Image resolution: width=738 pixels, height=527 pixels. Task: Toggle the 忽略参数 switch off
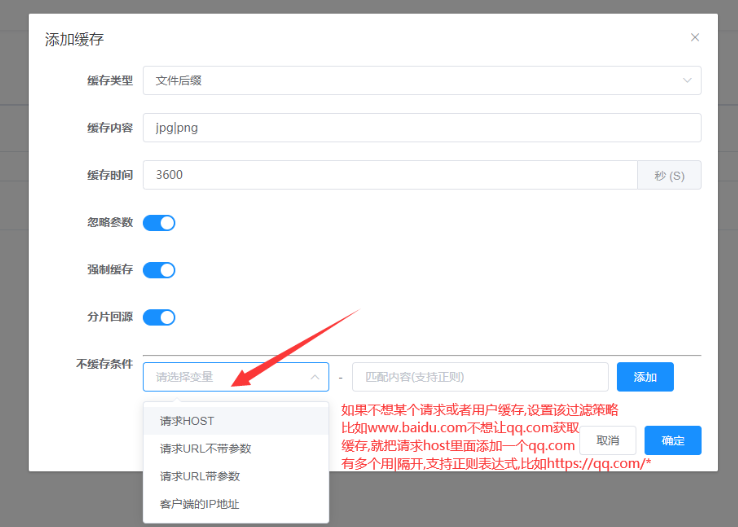(x=159, y=222)
